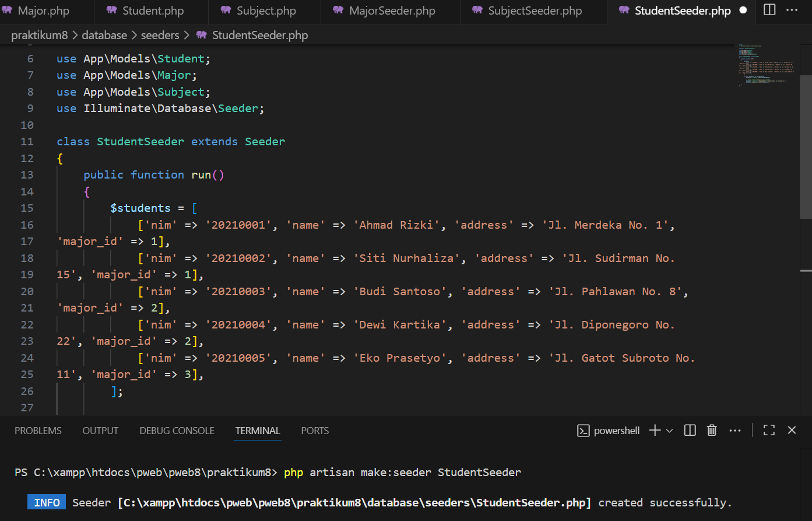Click the name value 'Budi Santoso'

coord(400,292)
